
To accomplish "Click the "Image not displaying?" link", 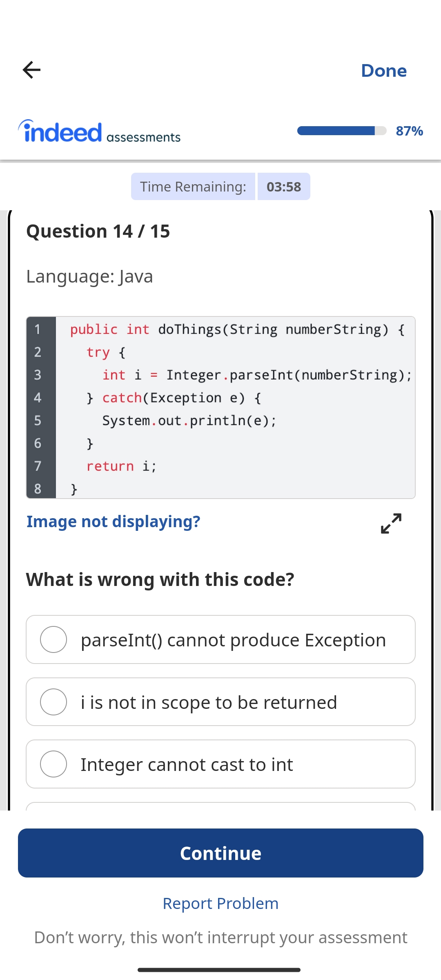I will click(x=113, y=521).
